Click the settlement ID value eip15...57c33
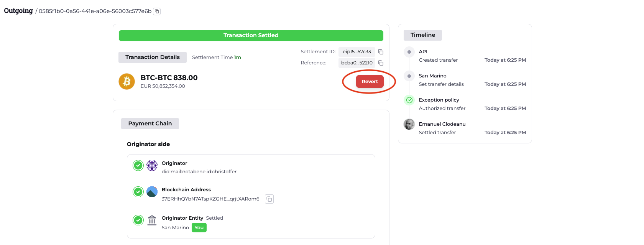Viewport: 644px width, 245px height. [357, 52]
